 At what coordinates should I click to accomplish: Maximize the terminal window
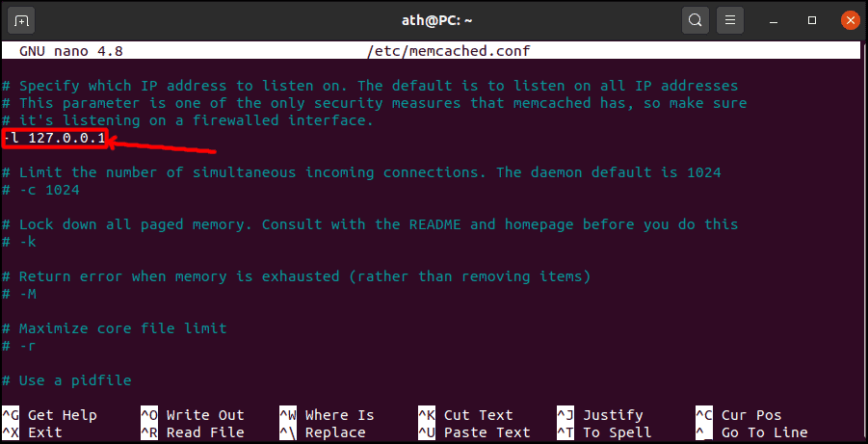pyautogui.click(x=812, y=21)
